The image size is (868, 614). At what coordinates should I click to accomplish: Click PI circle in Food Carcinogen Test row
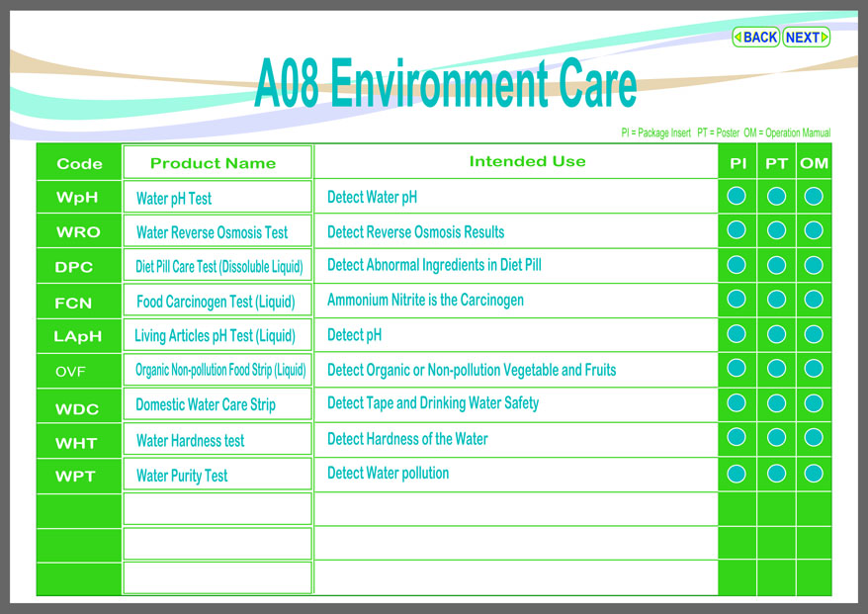[x=737, y=299]
